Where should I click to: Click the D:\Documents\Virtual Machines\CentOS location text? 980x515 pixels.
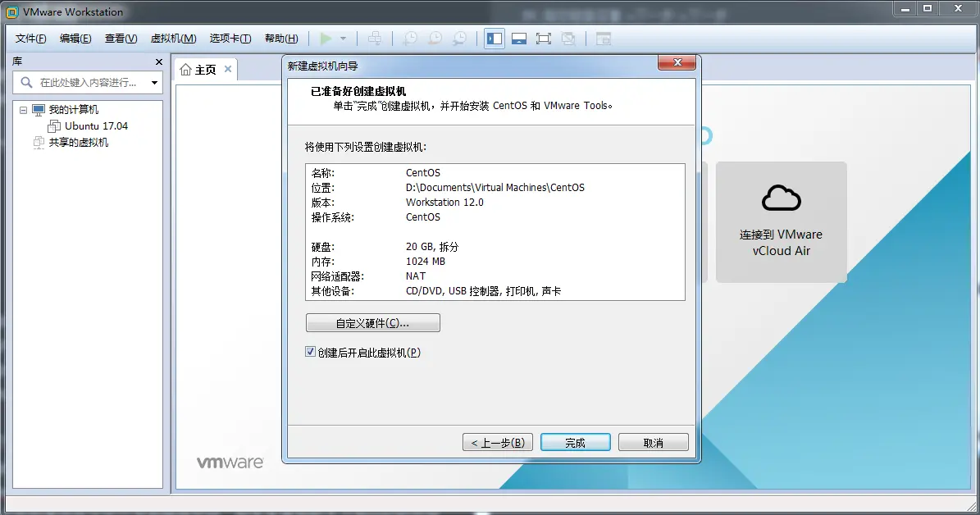495,188
